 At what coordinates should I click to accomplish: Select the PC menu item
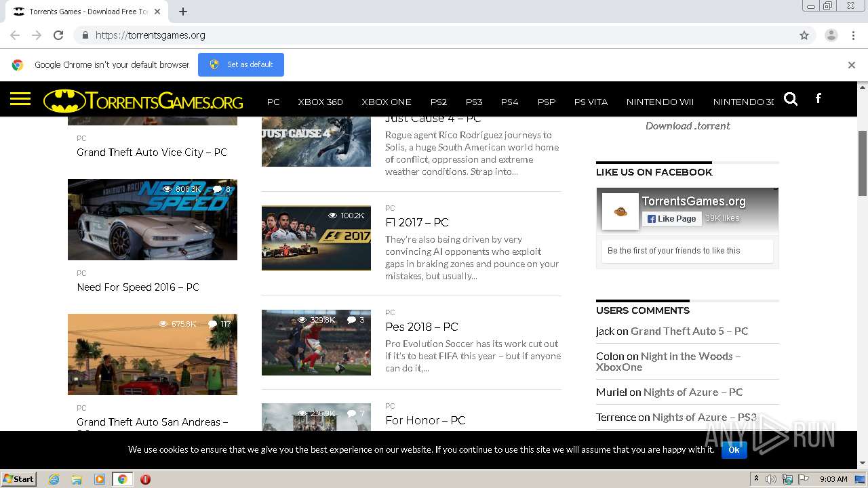(273, 102)
